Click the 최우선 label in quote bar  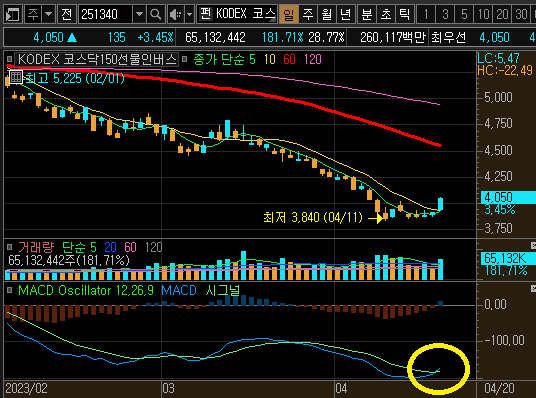tap(448, 37)
